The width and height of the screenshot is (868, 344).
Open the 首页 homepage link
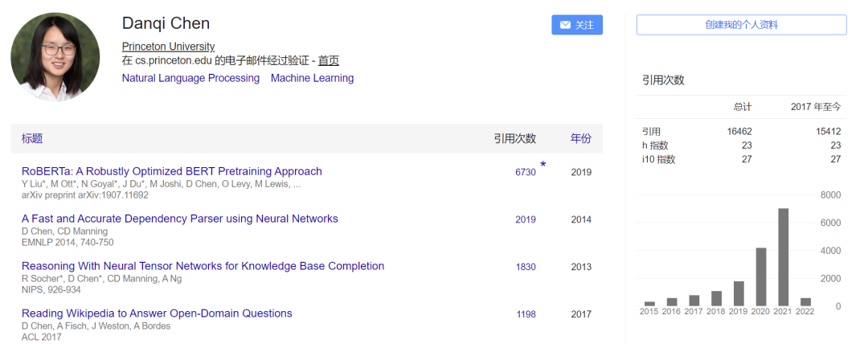[328, 60]
